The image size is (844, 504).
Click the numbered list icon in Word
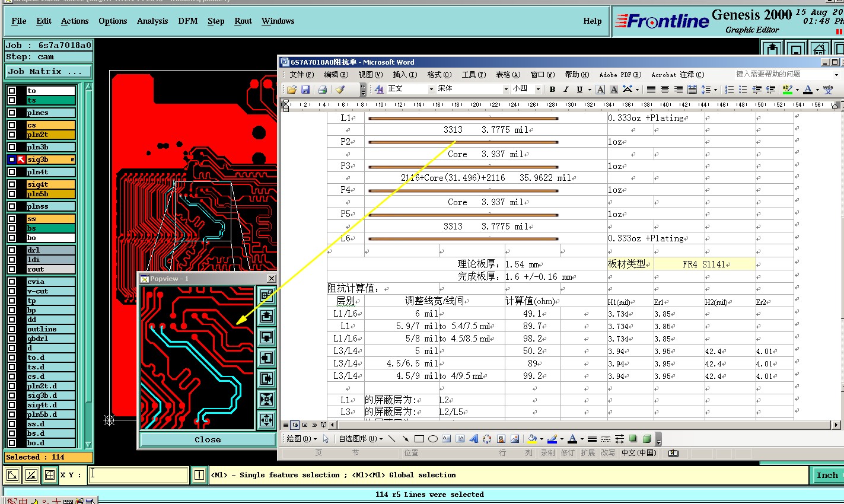[730, 90]
